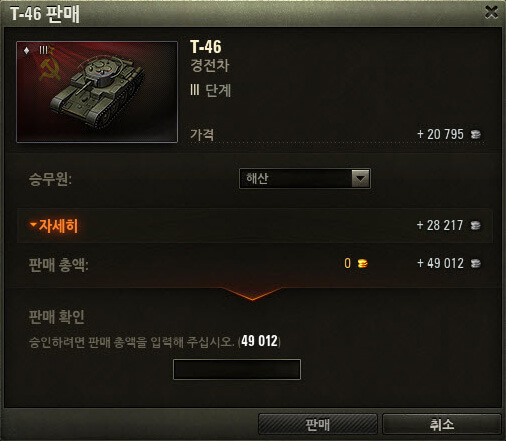Click the 판매 sell button
Image resolution: width=506 pixels, height=441 pixels.
pos(318,424)
